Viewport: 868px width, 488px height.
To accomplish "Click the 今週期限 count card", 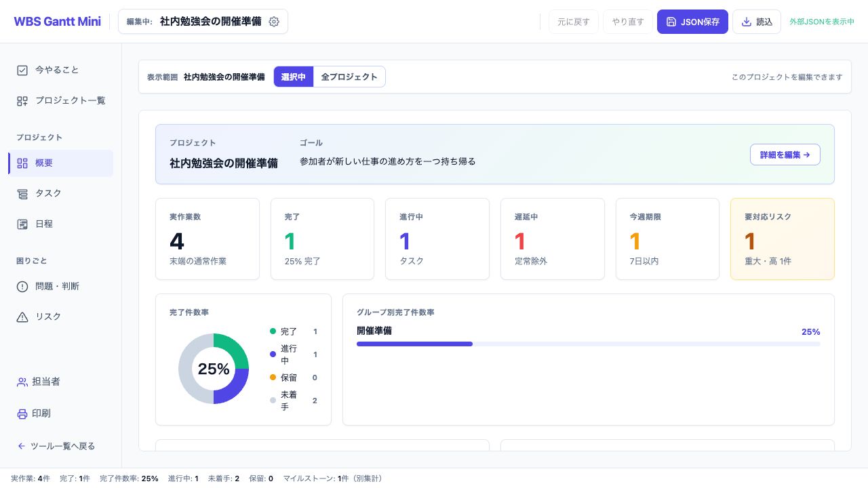I will 667,239.
